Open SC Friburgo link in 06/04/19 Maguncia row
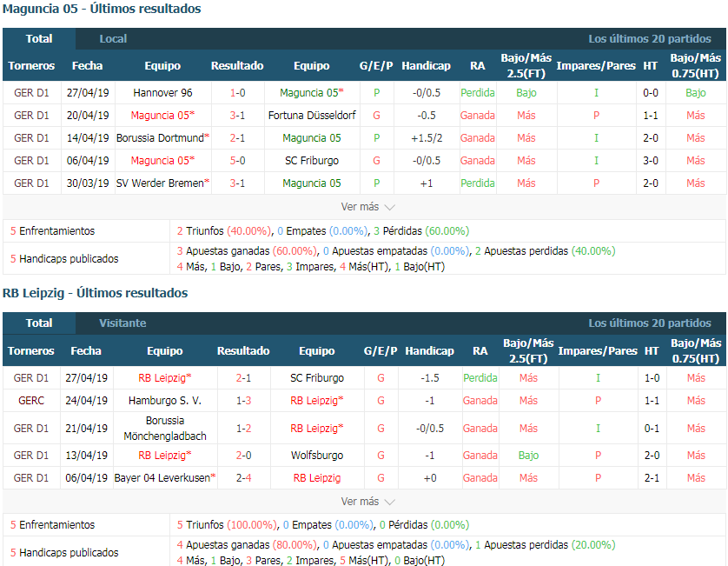The width and height of the screenshot is (728, 566). point(312,161)
